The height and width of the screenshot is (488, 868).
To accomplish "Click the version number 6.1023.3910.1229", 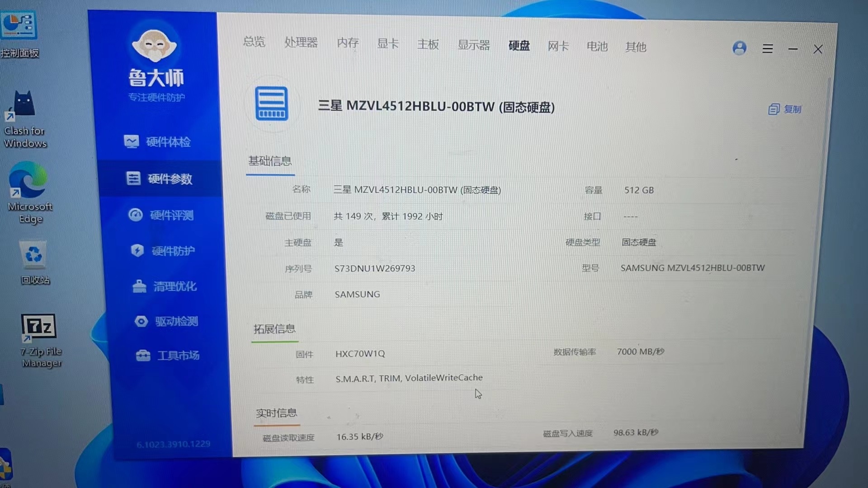I will [174, 444].
